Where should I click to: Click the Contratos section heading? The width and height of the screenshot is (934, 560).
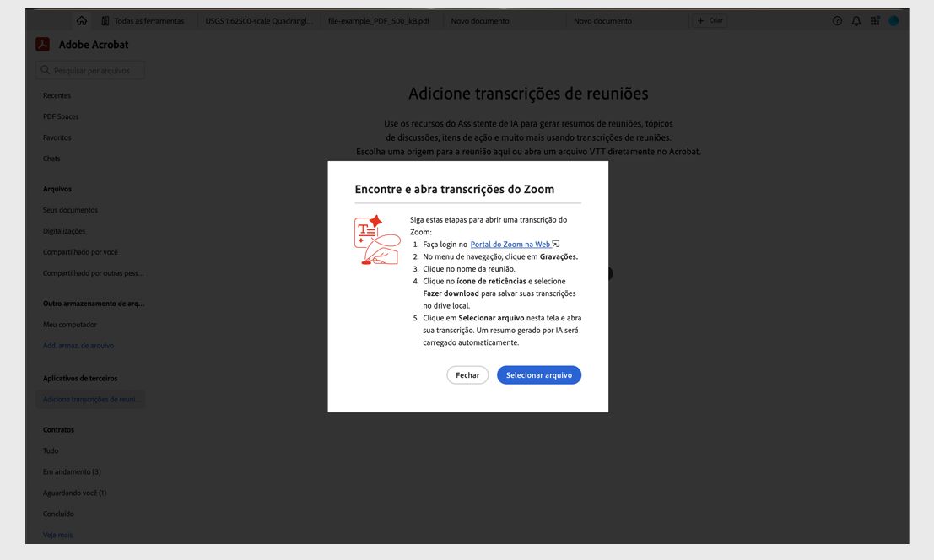pyautogui.click(x=58, y=429)
